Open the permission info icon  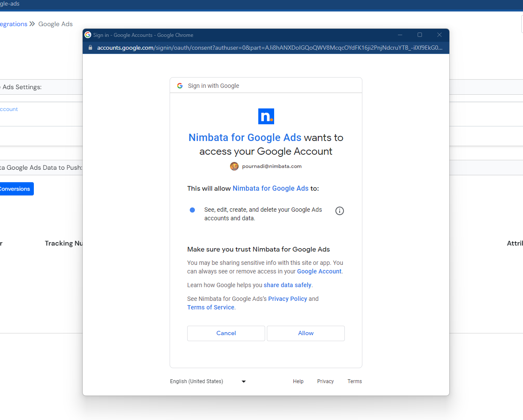click(x=340, y=211)
